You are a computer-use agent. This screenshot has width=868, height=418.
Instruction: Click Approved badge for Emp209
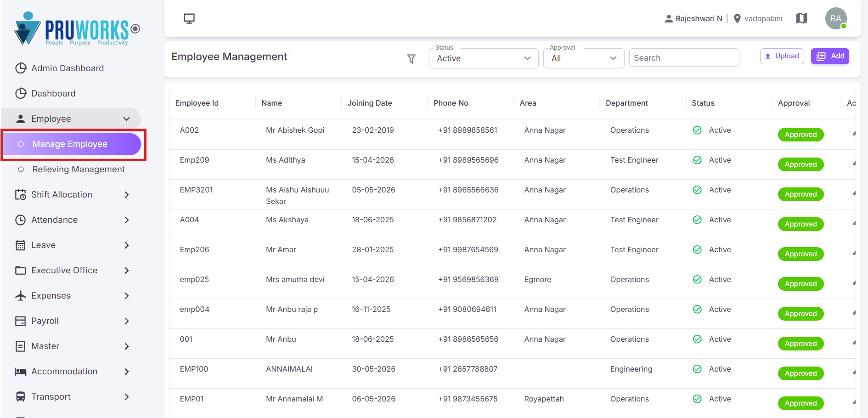800,164
